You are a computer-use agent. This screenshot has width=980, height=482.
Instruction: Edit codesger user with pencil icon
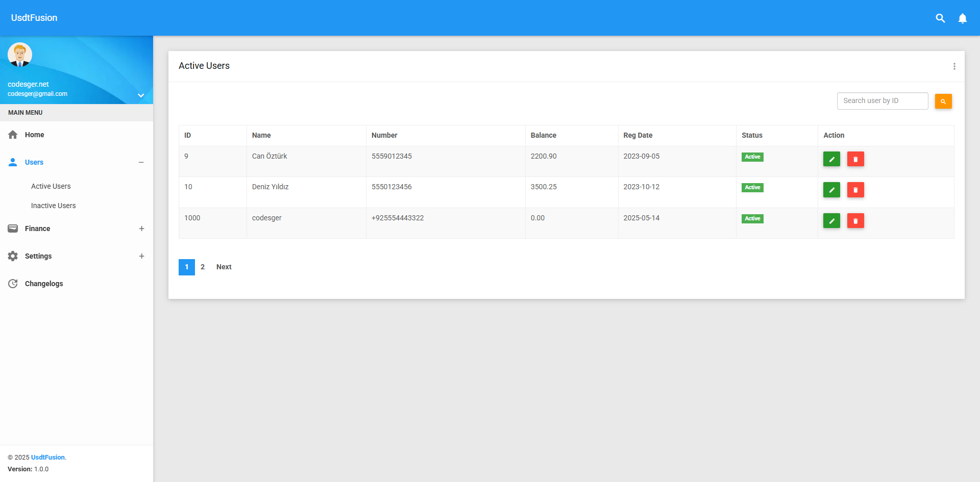pos(831,221)
